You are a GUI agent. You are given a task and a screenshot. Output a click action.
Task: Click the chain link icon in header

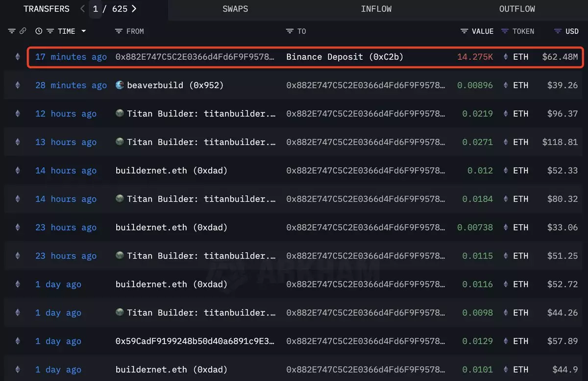[23, 31]
